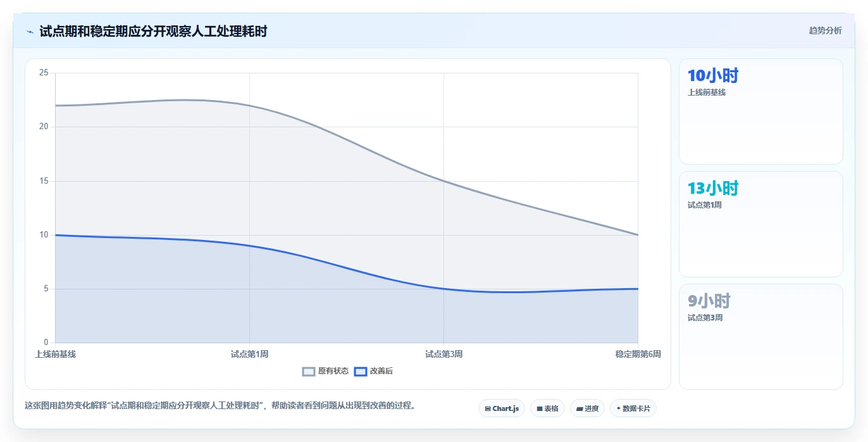Select the 数据卡片 tag

633,408
